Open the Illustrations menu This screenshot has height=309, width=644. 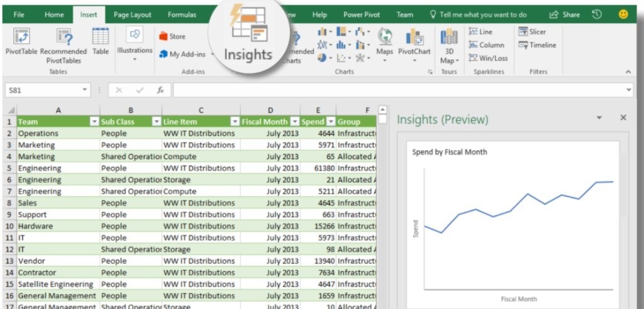pyautogui.click(x=135, y=45)
